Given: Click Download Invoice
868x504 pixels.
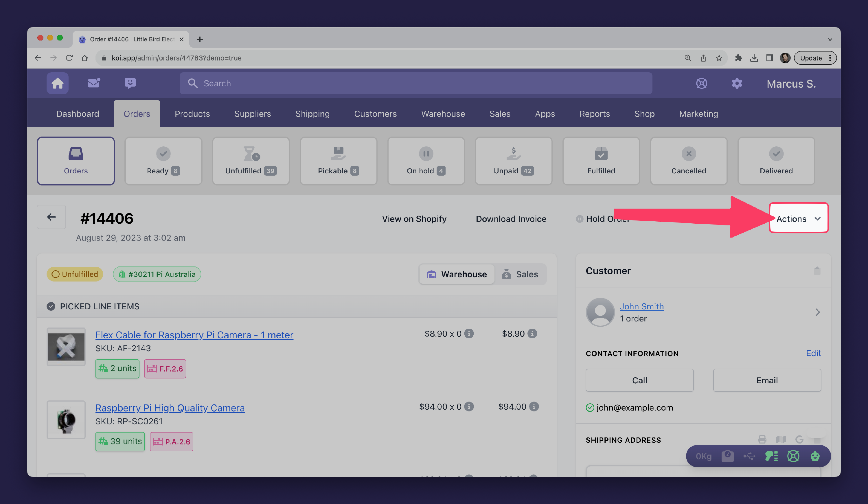Looking at the screenshot, I should pos(511,219).
